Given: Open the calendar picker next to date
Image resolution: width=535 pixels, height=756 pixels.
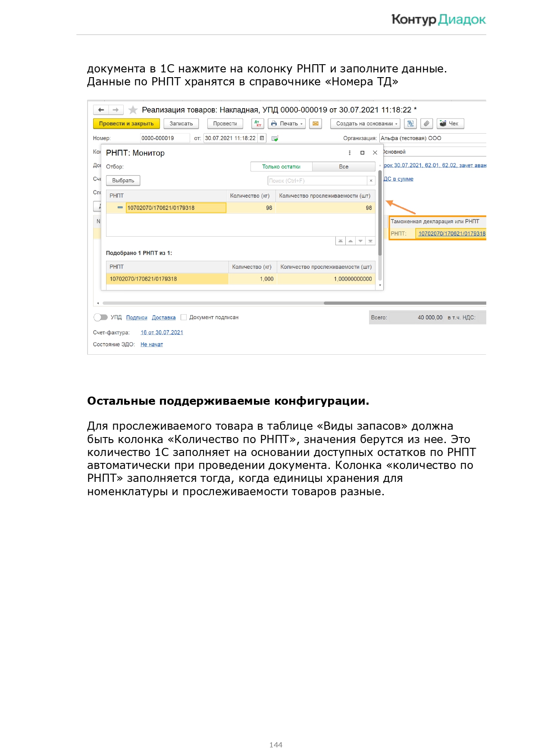Looking at the screenshot, I should click(262, 138).
